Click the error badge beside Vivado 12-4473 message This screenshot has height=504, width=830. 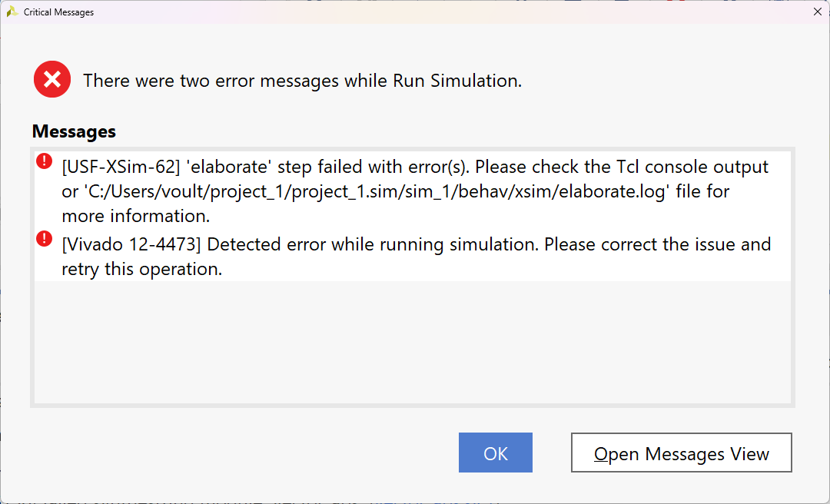coord(44,238)
